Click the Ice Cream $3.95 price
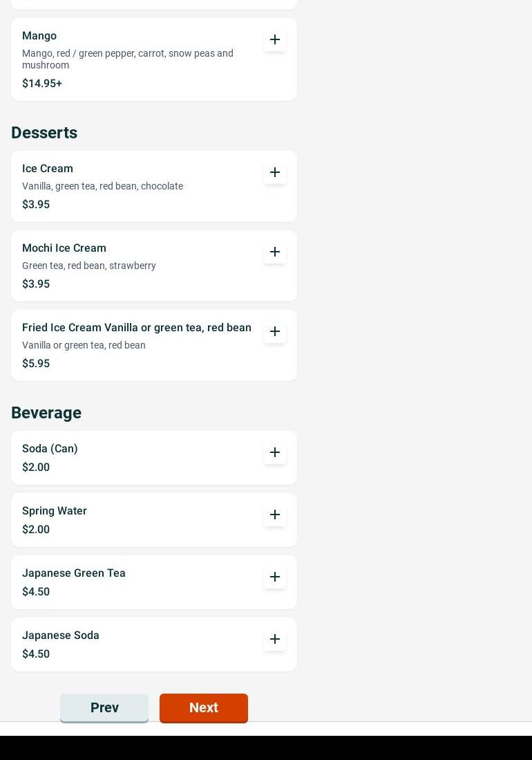 (x=36, y=205)
